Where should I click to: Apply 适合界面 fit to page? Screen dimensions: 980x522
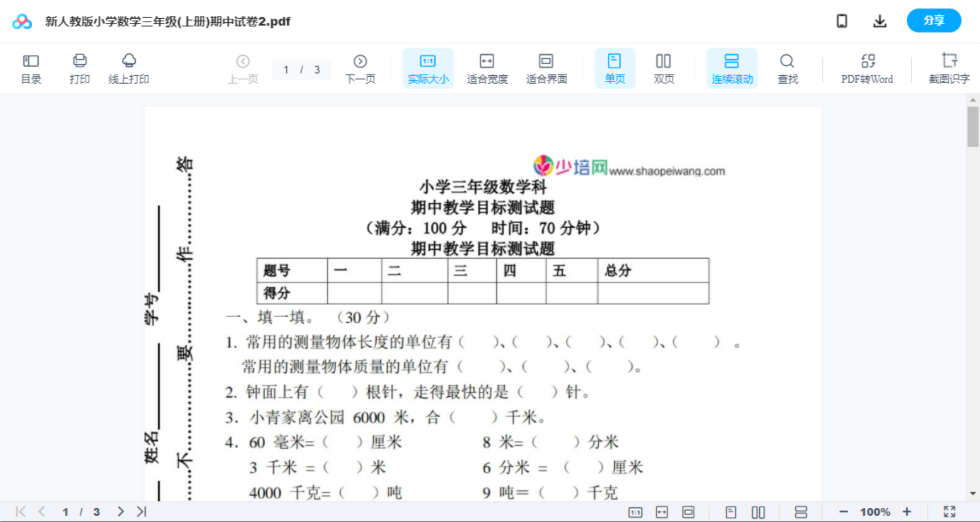coord(546,68)
